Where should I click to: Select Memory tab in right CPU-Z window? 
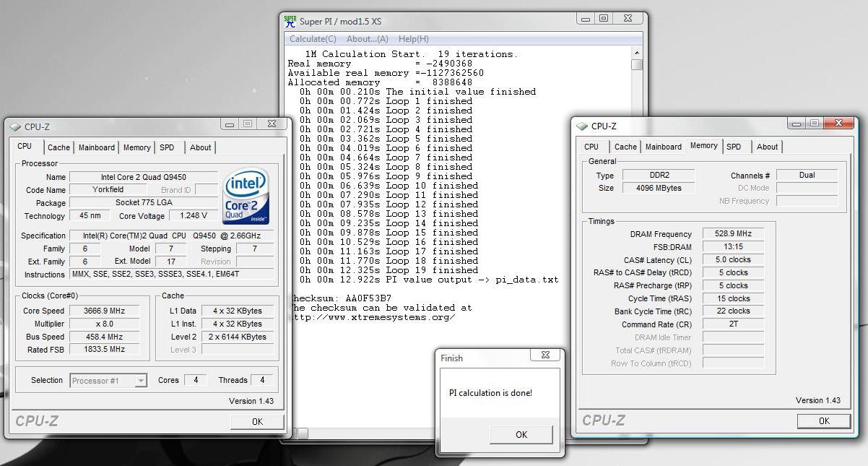(x=703, y=145)
